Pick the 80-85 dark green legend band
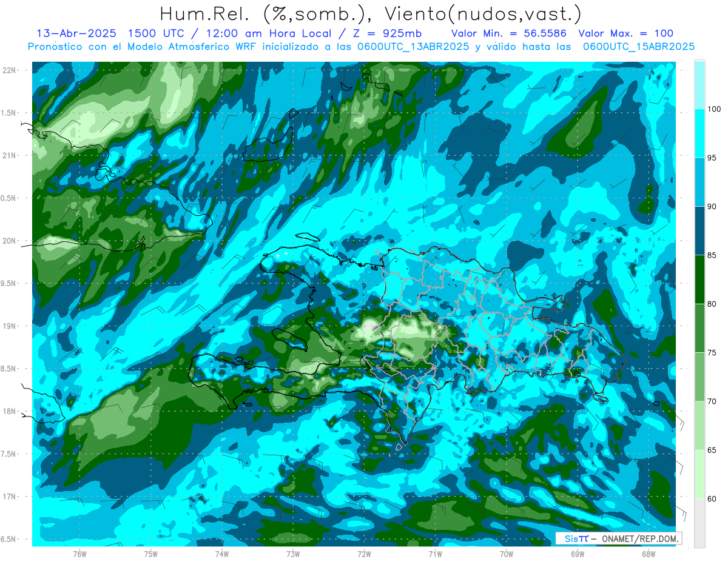Screen dimensions: 728x562 (699, 279)
